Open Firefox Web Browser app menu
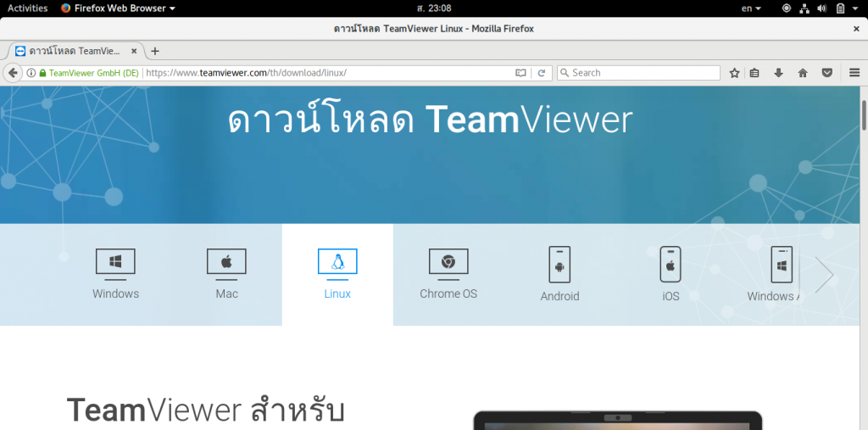 tap(118, 8)
